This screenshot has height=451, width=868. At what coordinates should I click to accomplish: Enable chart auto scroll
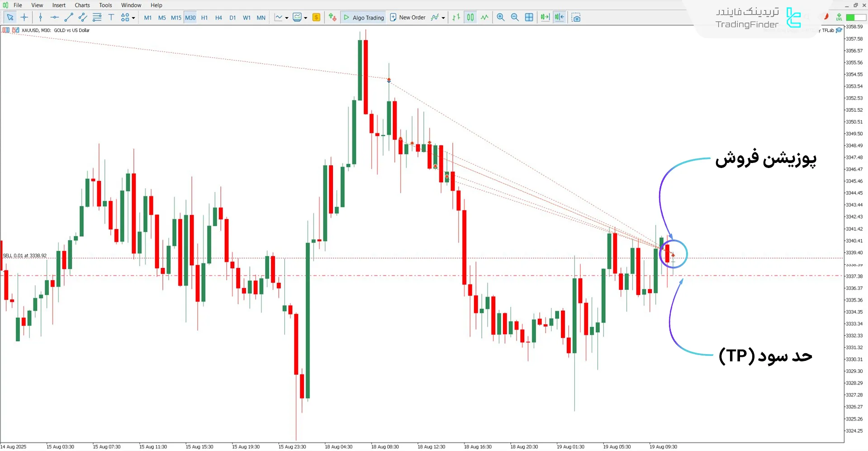coord(545,17)
